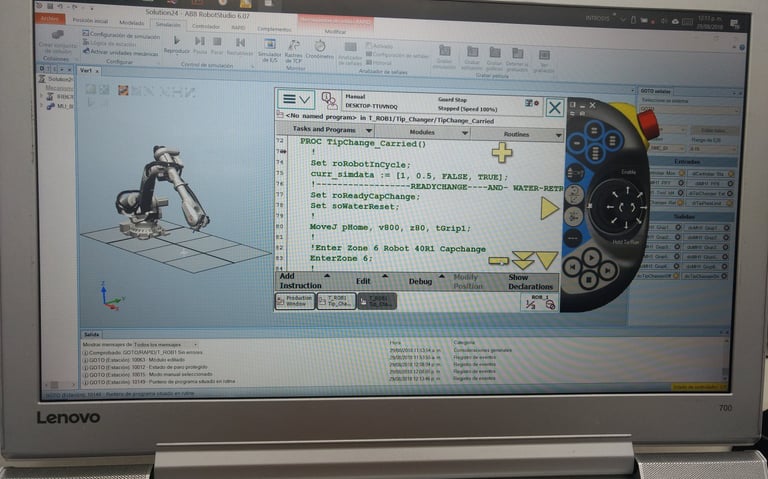Click the select mechanical unit pendant button
Image resolution: width=768 pixels, height=479 pixels.
[575, 173]
